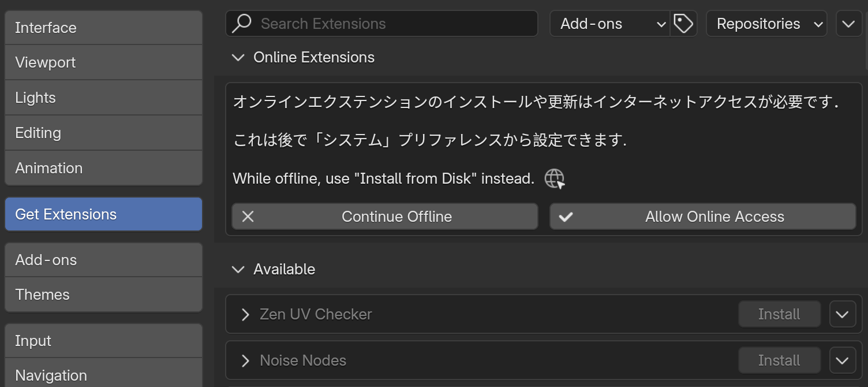Collapse the Online Extensions section

click(238, 57)
